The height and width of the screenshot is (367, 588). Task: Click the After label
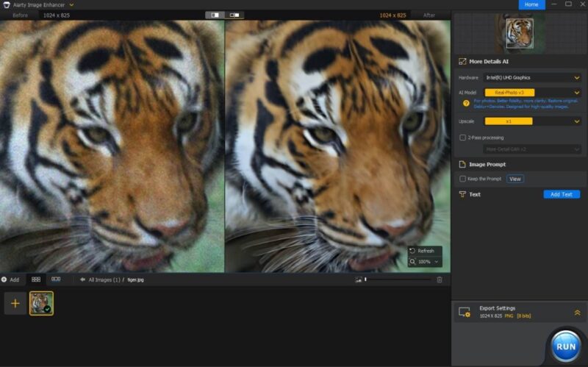[x=429, y=15]
